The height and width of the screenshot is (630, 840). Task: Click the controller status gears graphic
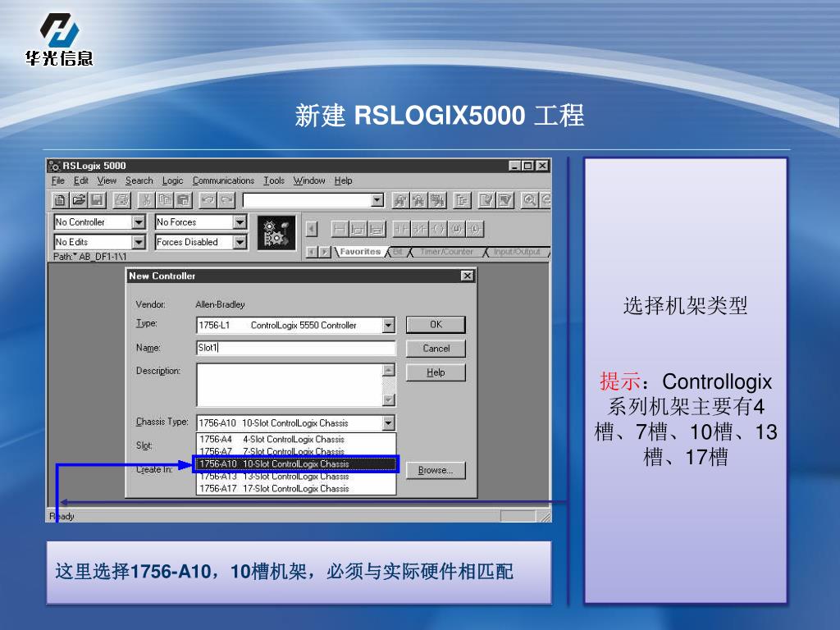pos(276,232)
